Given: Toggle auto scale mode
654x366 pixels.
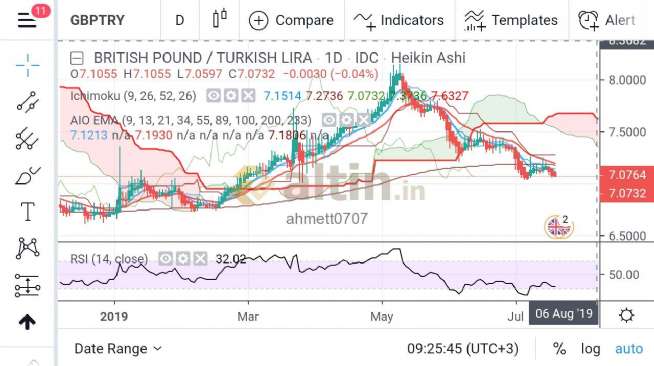Looking at the screenshot, I should pyautogui.click(x=629, y=348).
